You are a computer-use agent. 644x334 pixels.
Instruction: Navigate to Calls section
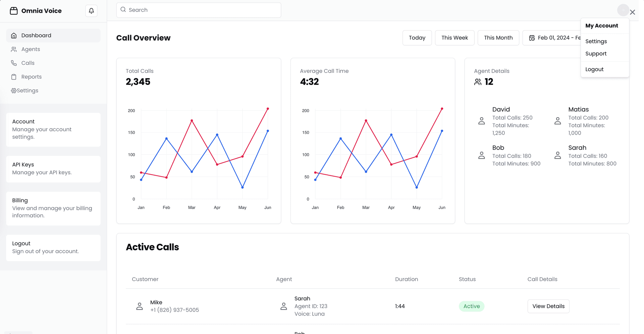pos(53,63)
